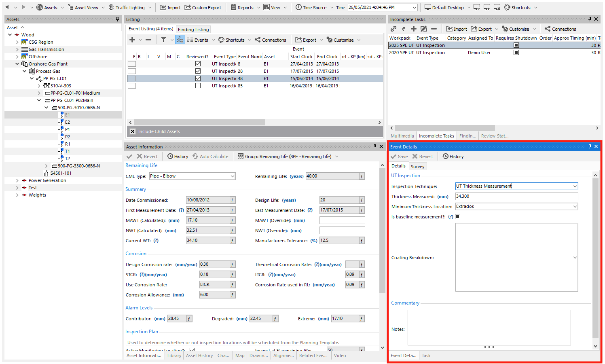605x364 pixels.
Task: Collapse the Onshore Gas Plant tree node
Action: click(x=17, y=64)
